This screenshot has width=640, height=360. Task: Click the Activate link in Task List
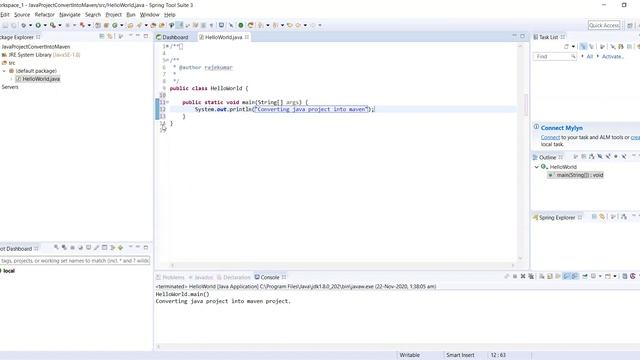click(x=612, y=56)
